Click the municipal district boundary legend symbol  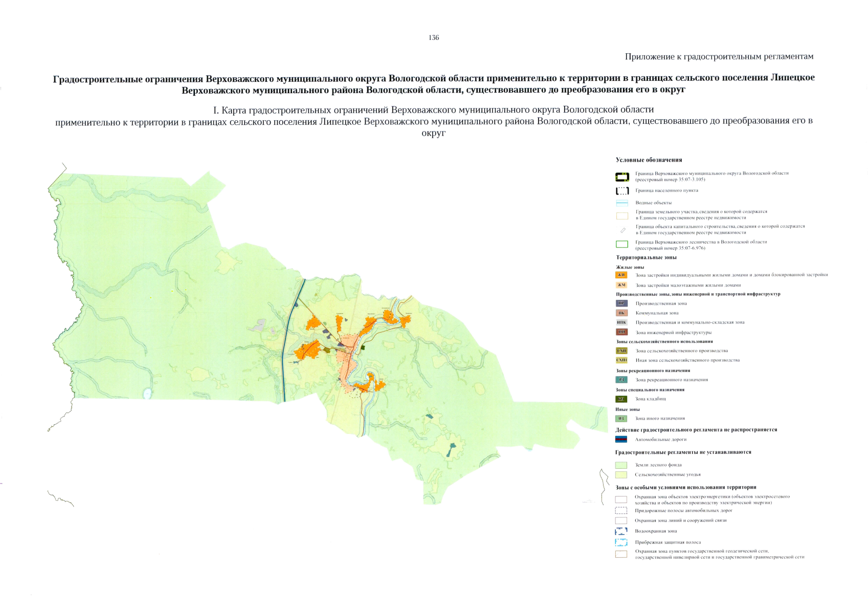pyautogui.click(x=621, y=177)
